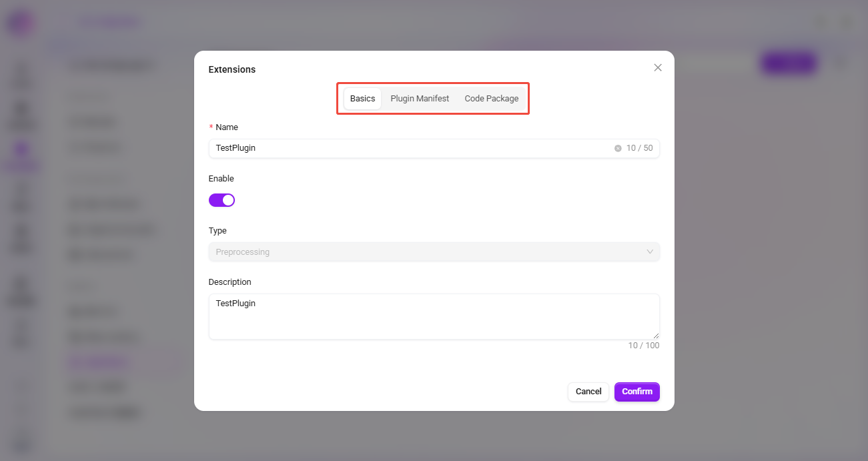Turn off the Enable switch

[222, 200]
